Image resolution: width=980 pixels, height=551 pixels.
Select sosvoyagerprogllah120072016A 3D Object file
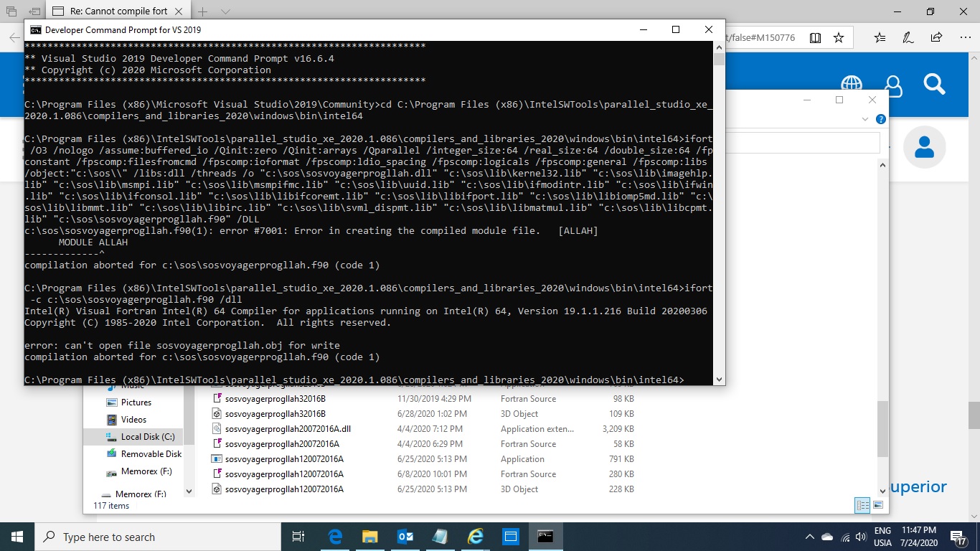284,489
